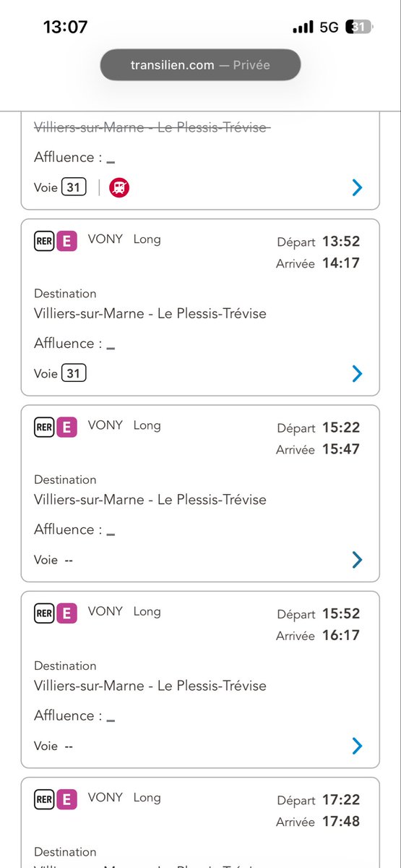This screenshot has width=401, height=868.
Task: Open the 17:22 departure train card
Action: pos(200,822)
